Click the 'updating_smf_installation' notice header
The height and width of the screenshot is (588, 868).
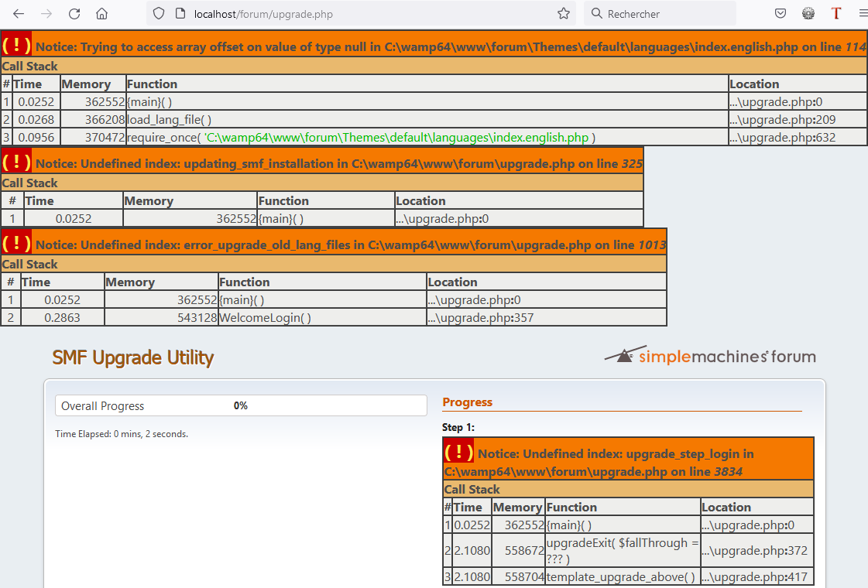point(322,162)
